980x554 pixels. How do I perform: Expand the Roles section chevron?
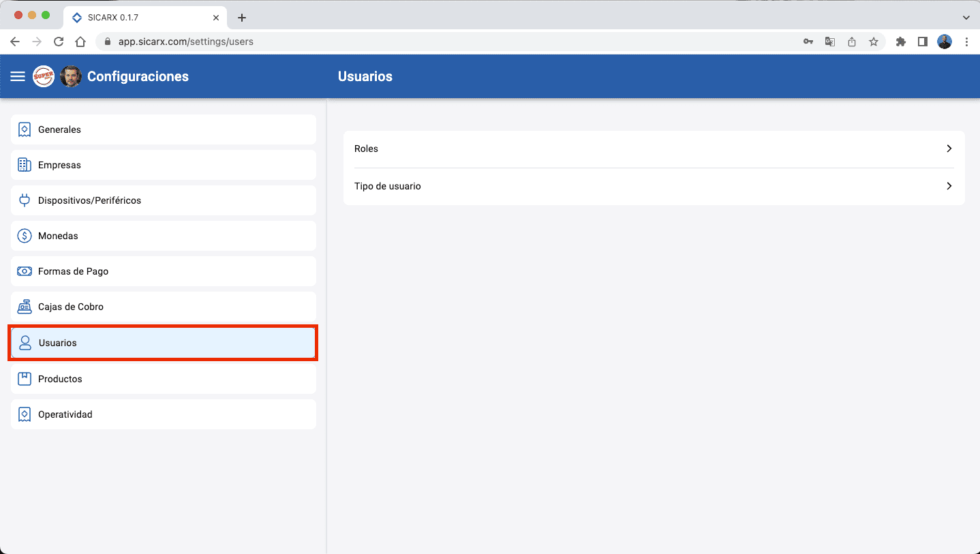[949, 149]
